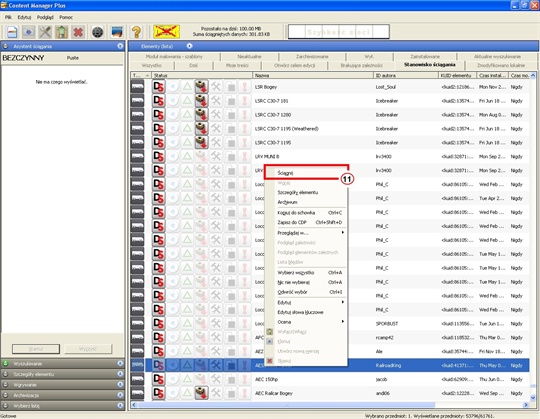Screen dimensions: 540x419
Task: Choose Edytuj słowa kluczowe in context menu
Action: pyautogui.click(x=306, y=312)
